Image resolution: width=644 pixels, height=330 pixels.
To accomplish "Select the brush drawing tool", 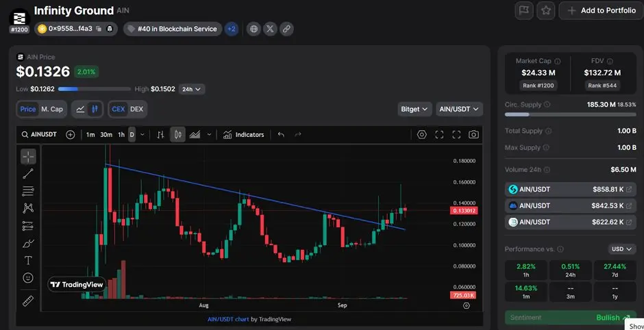I will 28,244.
